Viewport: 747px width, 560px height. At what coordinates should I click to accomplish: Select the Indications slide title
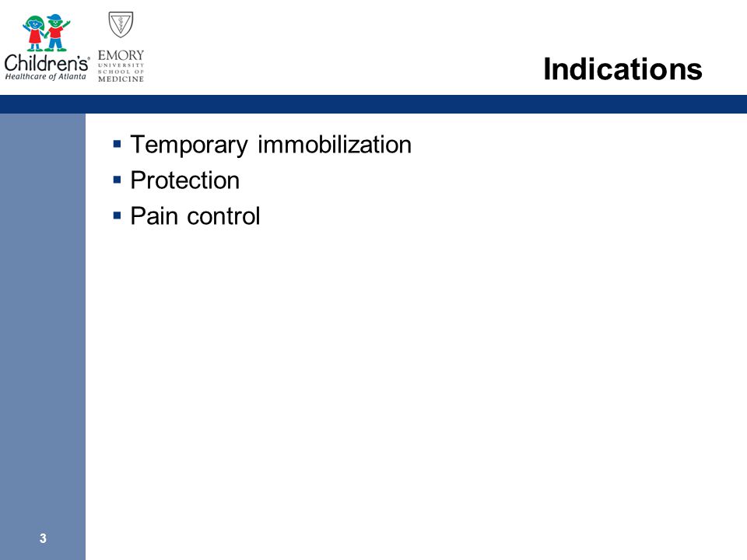[x=622, y=69]
